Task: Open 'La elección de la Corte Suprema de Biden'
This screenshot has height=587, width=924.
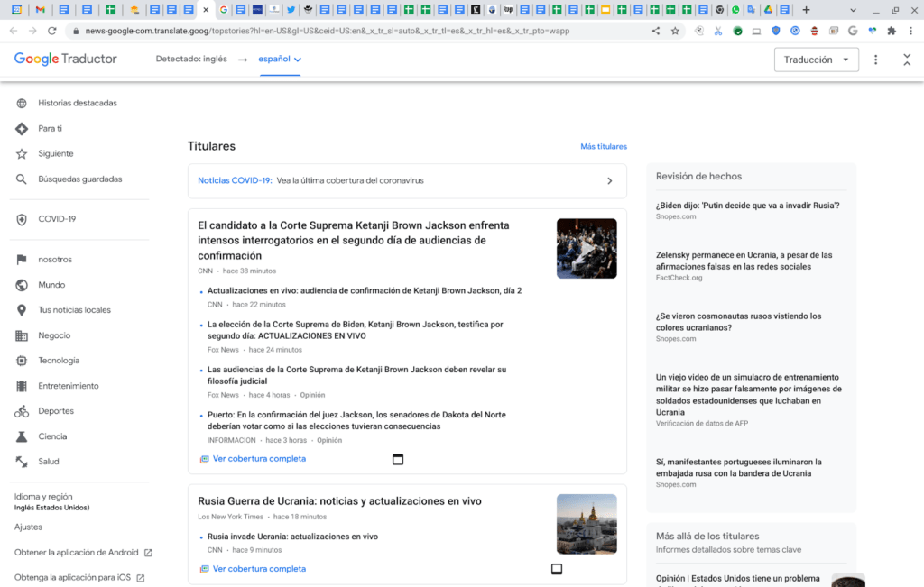Action: pyautogui.click(x=355, y=330)
